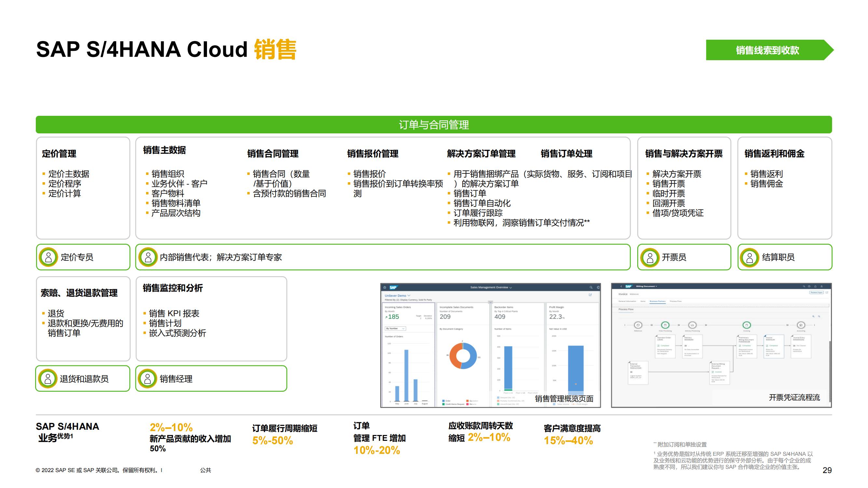Click the Sales Management Overview screenshot thumbnail
Viewport: 868px width, 488px height.
(x=490, y=345)
